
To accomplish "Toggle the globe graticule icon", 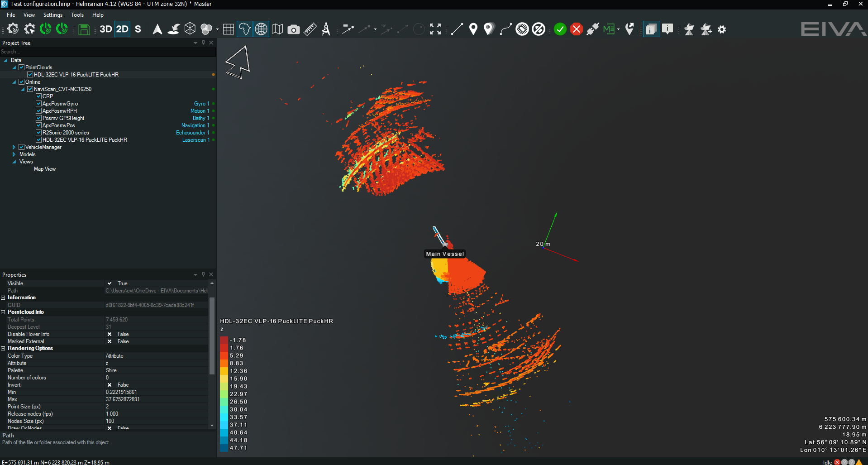I will click(x=261, y=29).
